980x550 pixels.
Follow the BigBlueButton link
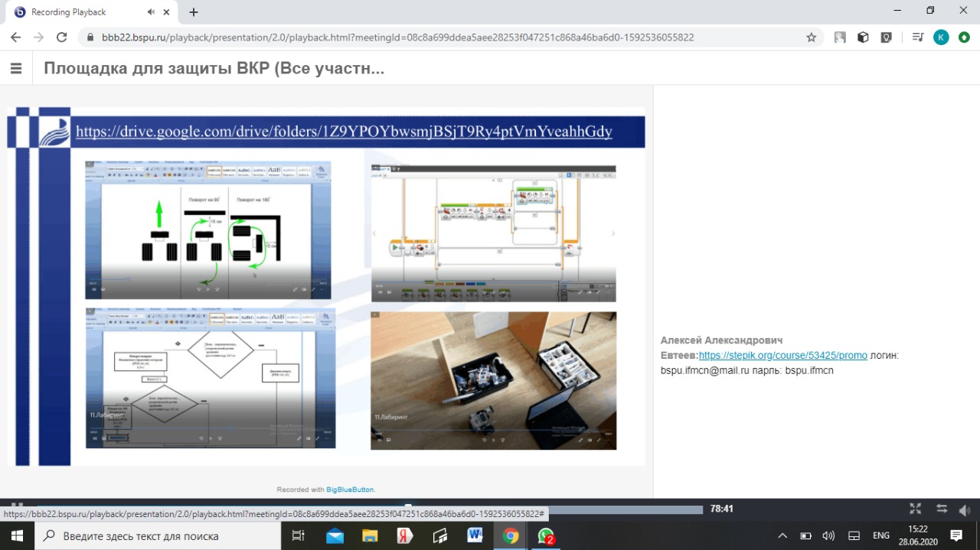(350, 489)
